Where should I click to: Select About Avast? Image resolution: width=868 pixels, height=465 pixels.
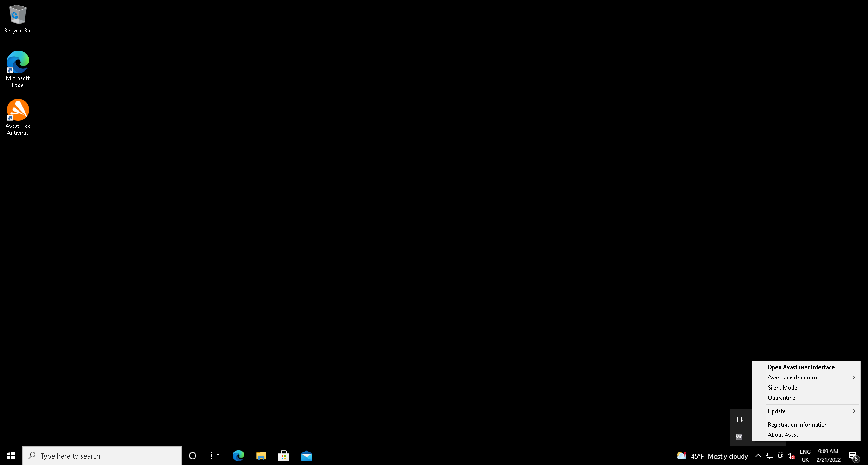click(806, 435)
